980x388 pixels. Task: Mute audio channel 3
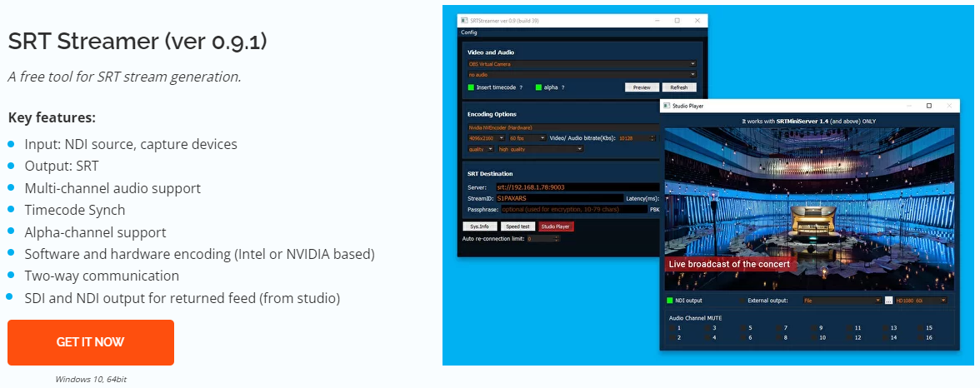pyautogui.click(x=707, y=327)
